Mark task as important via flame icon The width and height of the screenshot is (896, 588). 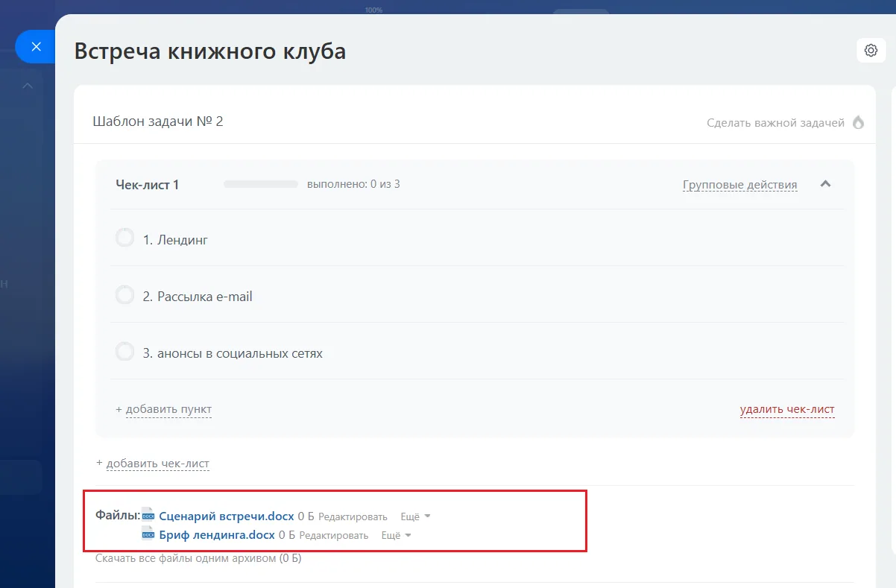click(859, 122)
